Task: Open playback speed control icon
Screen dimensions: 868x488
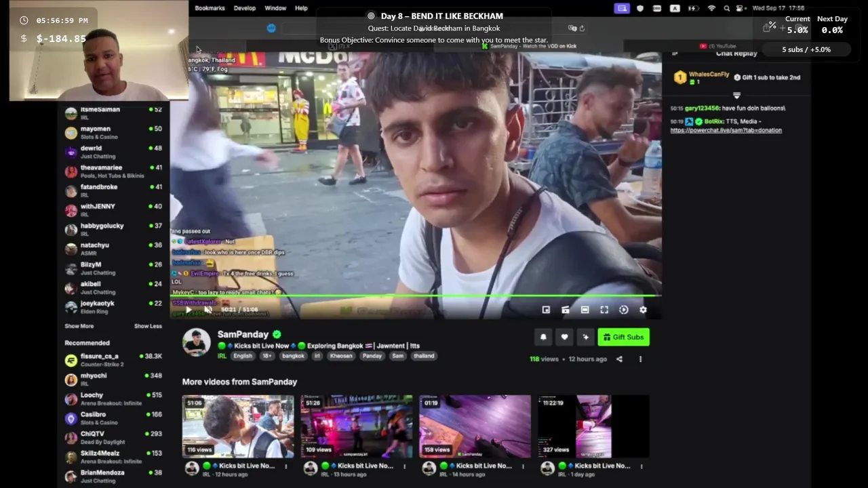Action: click(x=624, y=310)
